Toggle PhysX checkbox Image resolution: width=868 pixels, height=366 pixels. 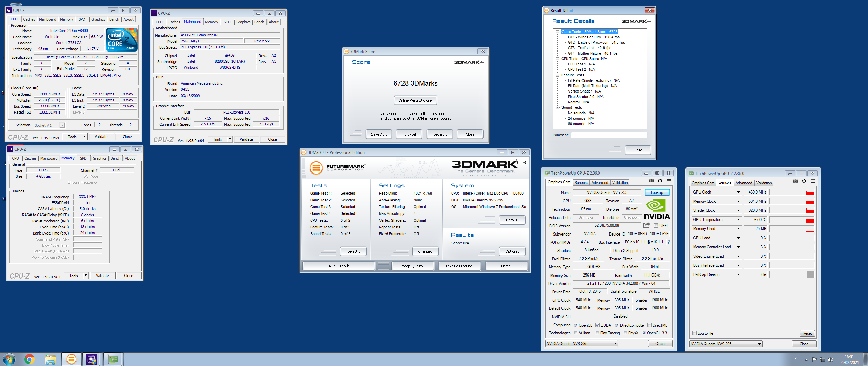coord(625,333)
